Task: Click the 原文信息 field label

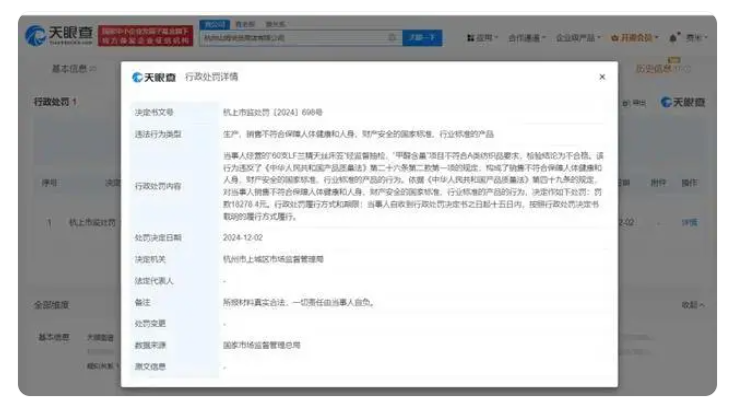Action: click(x=150, y=367)
